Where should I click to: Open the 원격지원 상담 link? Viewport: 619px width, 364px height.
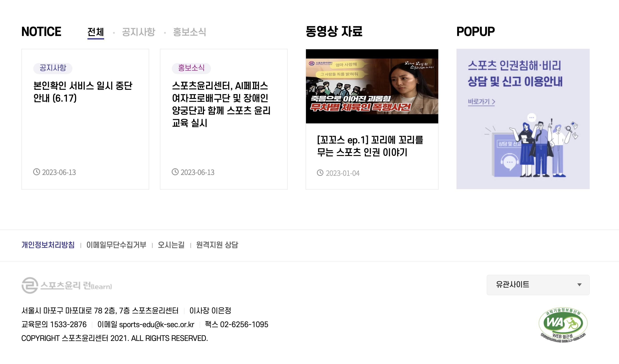(217, 245)
